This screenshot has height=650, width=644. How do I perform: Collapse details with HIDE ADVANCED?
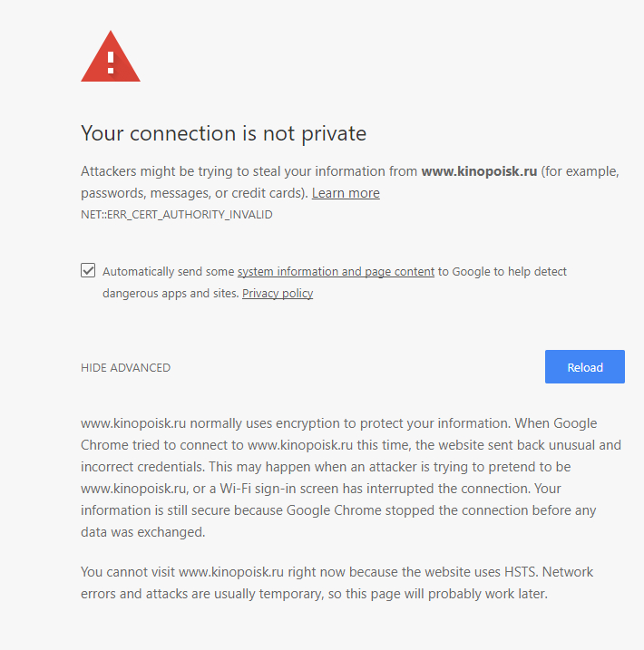coord(126,368)
